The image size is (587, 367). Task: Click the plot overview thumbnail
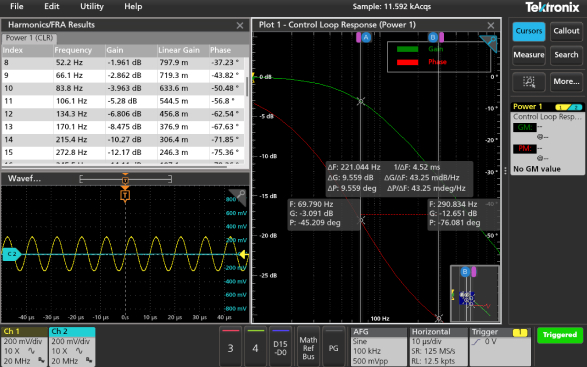475,293
